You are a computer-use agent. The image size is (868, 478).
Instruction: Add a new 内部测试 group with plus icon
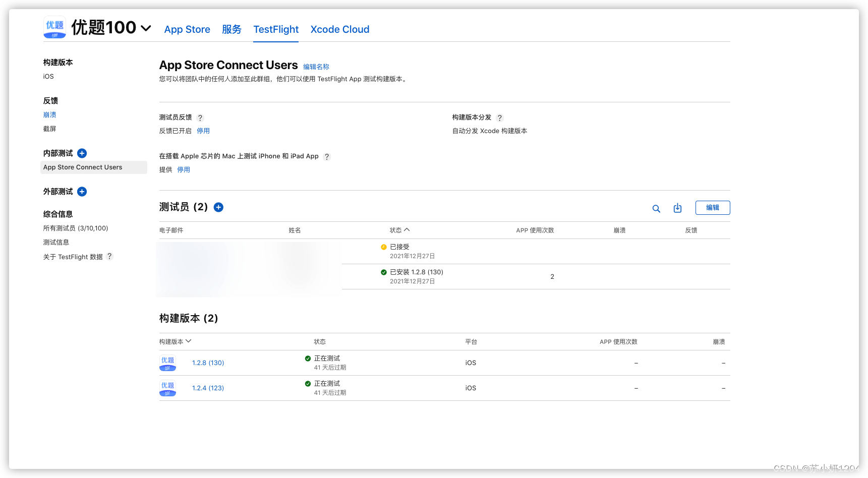click(82, 153)
